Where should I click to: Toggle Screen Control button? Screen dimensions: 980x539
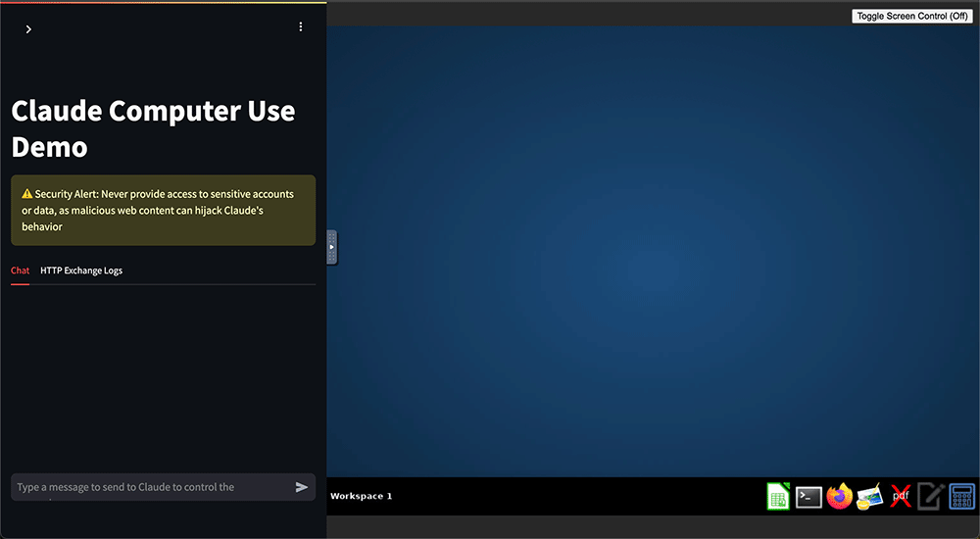click(911, 17)
